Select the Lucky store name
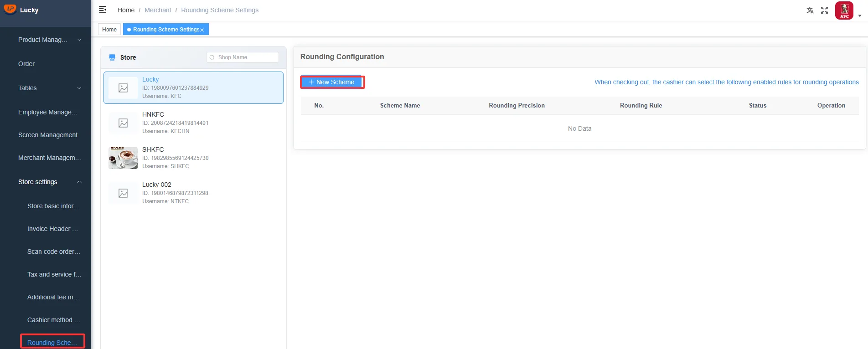 click(x=150, y=79)
